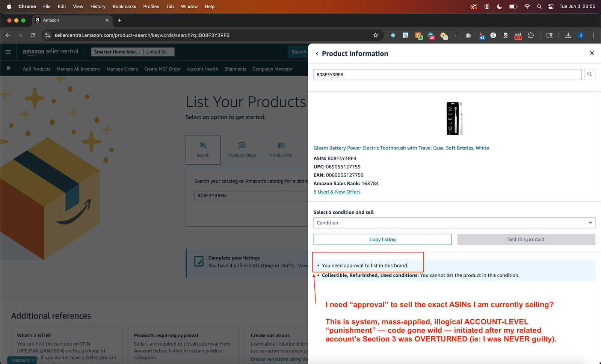Open Wi-Fi status in menu bar

click(527, 6)
